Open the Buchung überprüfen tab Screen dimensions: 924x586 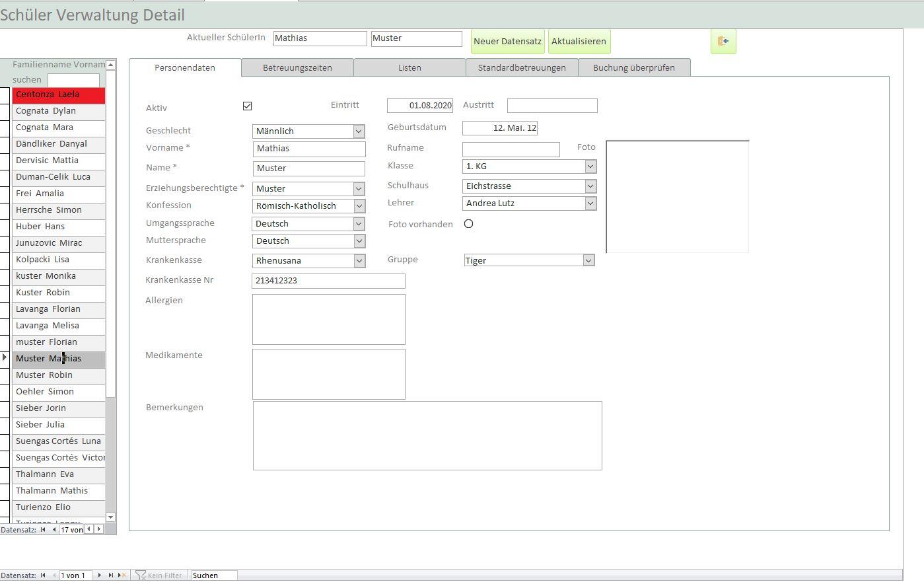[633, 67]
